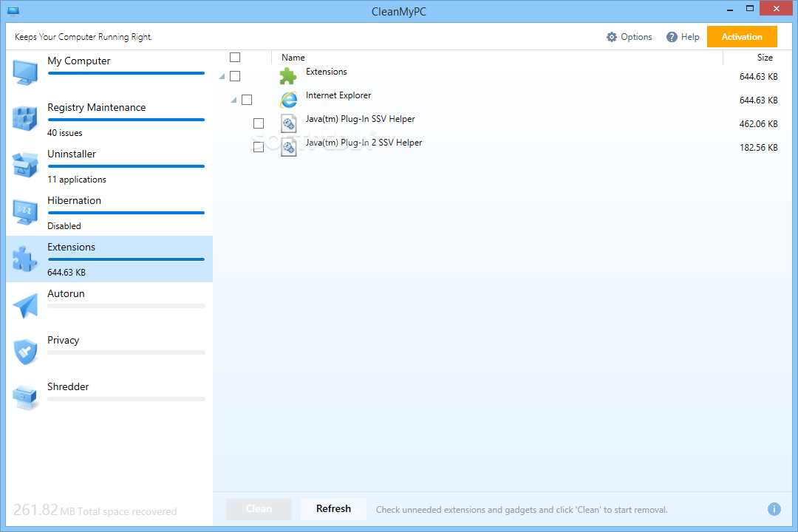
Task: Click the 462.06 KB size value
Action: pos(758,123)
